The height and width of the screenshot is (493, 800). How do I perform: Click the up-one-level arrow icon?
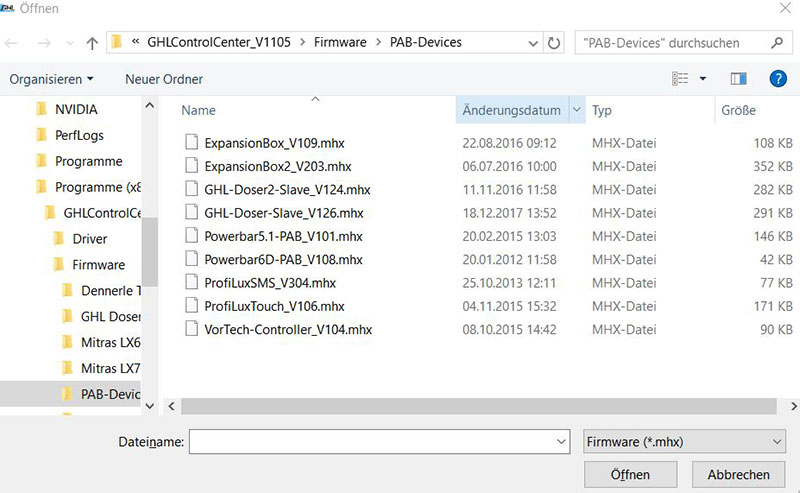tap(93, 43)
